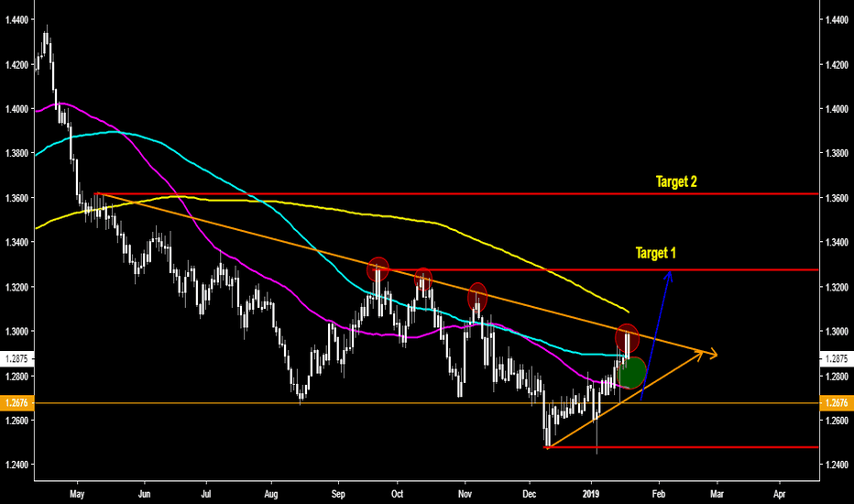
Task: Click the 1.3600 label on left price axis
Action: click(16, 198)
